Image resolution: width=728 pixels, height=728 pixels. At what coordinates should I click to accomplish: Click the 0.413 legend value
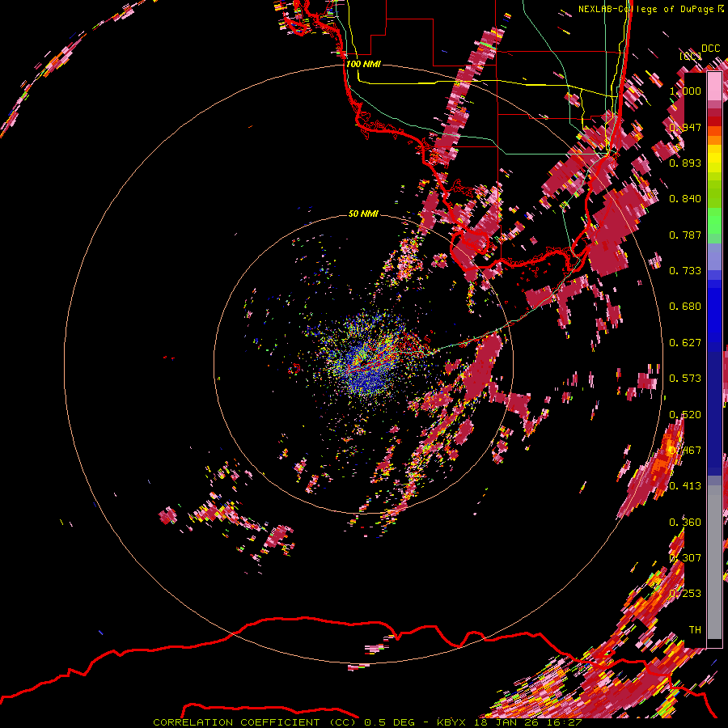(685, 486)
